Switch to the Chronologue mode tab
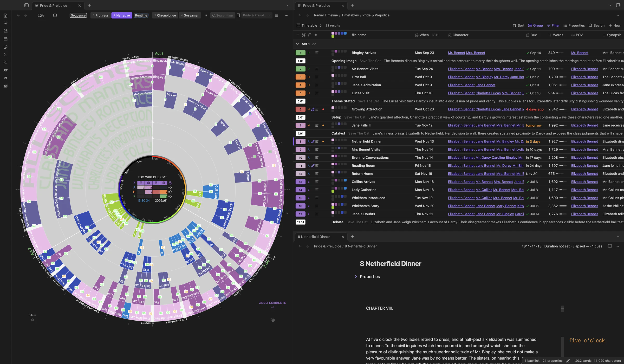624x364 pixels. [x=165, y=15]
